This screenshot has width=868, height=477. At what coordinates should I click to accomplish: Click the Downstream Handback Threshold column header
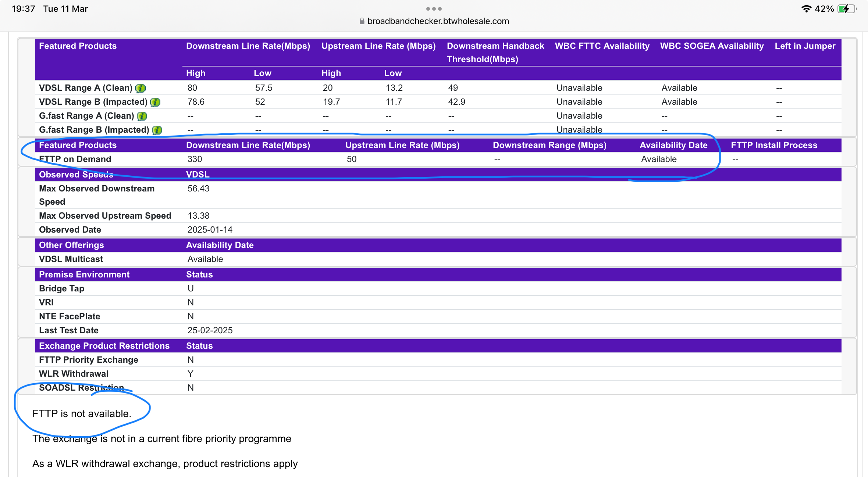click(495, 53)
